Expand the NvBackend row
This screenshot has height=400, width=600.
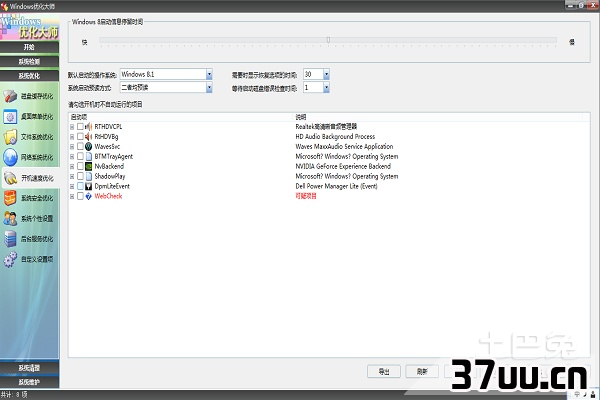(72, 167)
